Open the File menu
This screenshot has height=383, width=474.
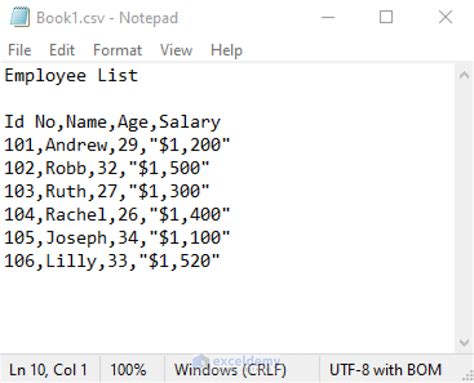click(x=20, y=50)
